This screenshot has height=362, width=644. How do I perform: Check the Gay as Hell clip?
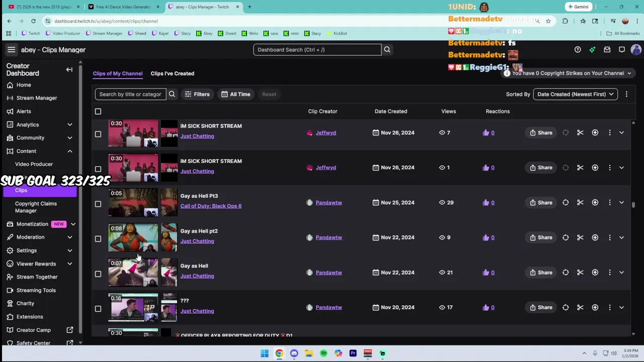tap(98, 274)
